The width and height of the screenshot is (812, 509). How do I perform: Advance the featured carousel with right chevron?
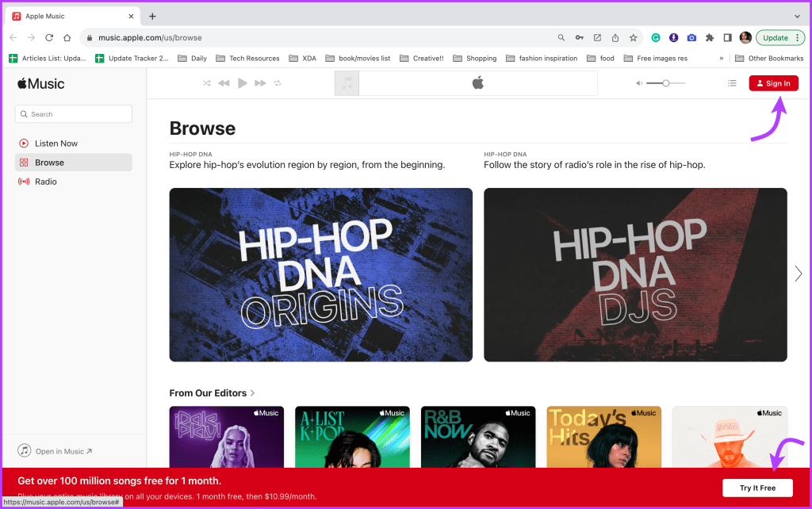click(798, 274)
